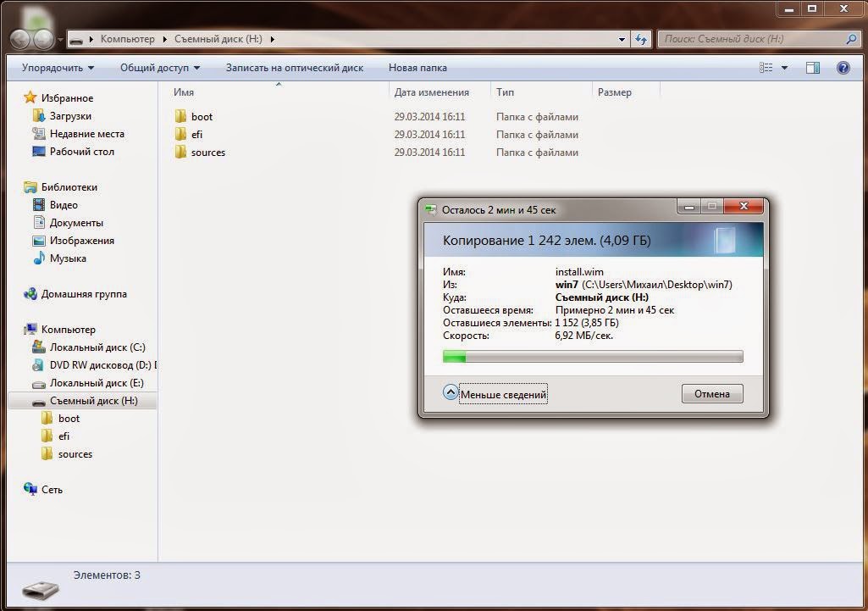Sort by the Дата изменения column
868x611 pixels.
[440, 92]
